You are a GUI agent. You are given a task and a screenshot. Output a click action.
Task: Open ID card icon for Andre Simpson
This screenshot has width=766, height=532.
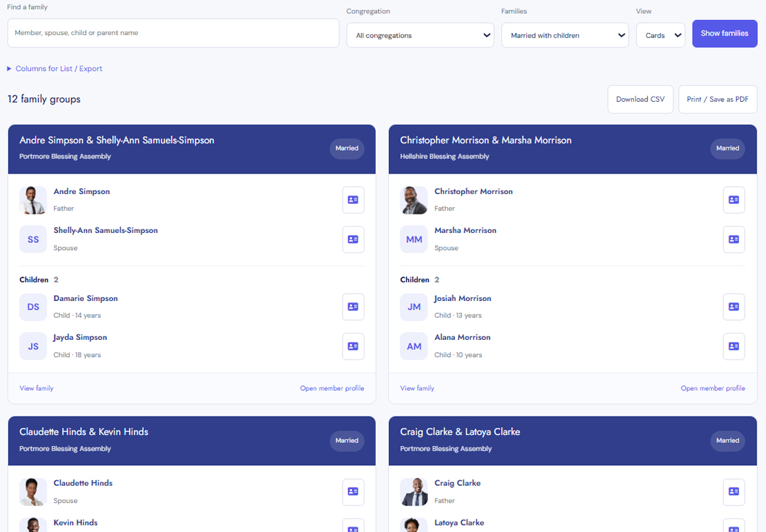pyautogui.click(x=353, y=200)
